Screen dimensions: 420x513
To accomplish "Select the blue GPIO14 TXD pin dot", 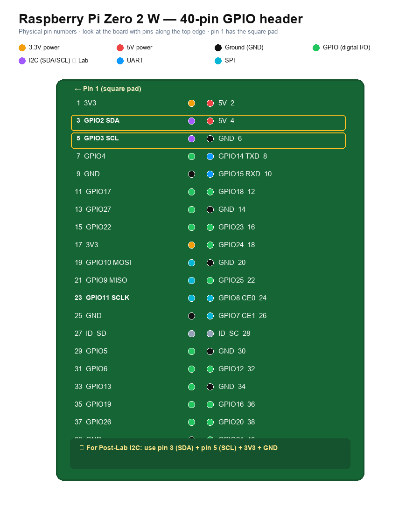I will 210,156.
